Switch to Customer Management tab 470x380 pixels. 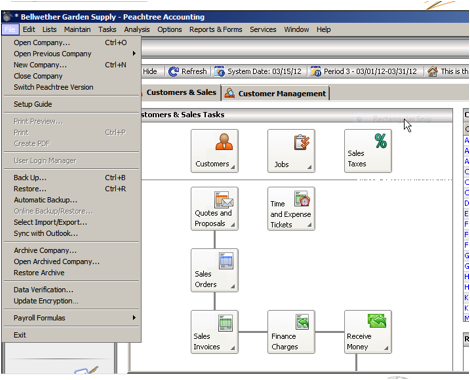tap(276, 93)
